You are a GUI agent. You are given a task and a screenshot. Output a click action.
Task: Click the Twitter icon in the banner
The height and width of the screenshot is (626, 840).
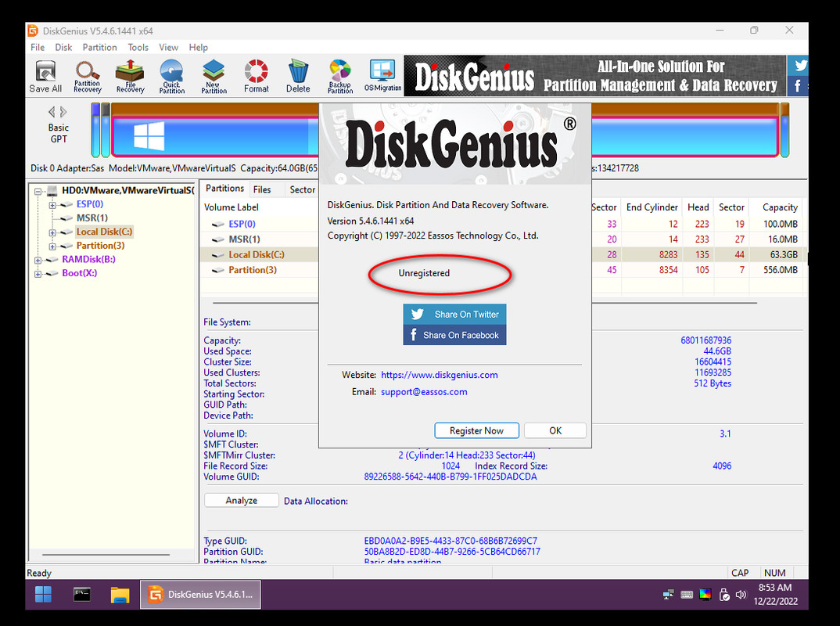click(800, 66)
